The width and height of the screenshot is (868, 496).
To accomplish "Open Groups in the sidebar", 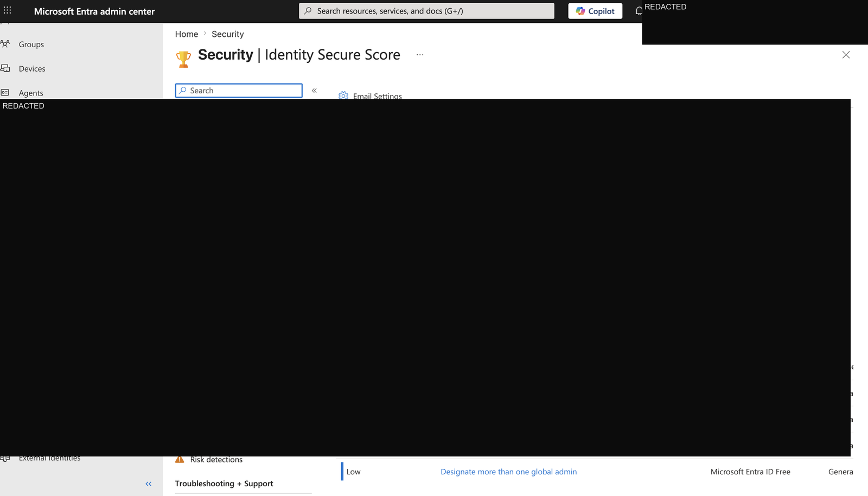I will [31, 44].
